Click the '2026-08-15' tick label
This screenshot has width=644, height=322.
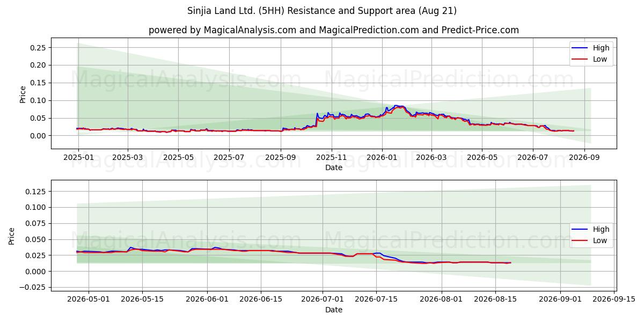[x=495, y=299]
